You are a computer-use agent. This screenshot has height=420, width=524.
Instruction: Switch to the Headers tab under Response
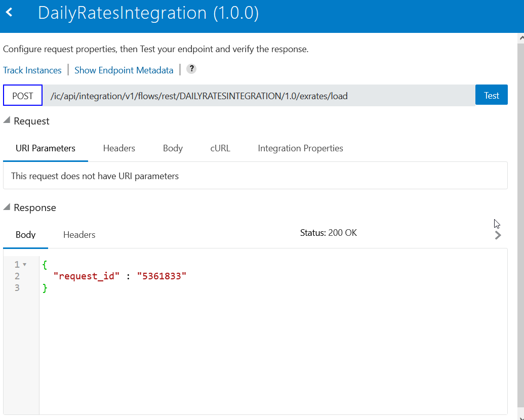[79, 235]
